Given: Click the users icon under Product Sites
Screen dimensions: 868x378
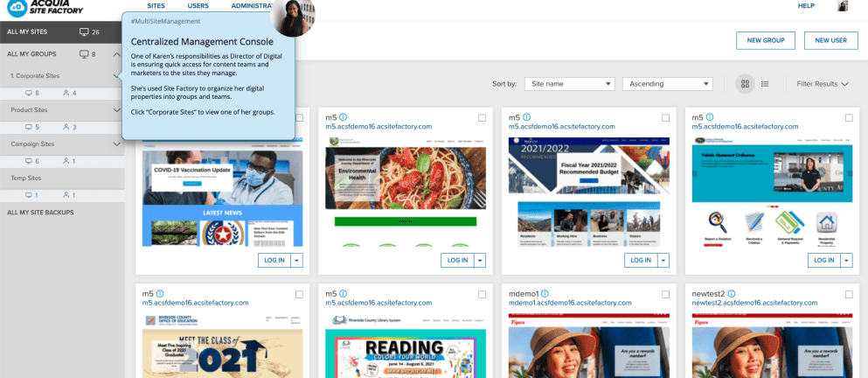Looking at the screenshot, I should [x=66, y=127].
